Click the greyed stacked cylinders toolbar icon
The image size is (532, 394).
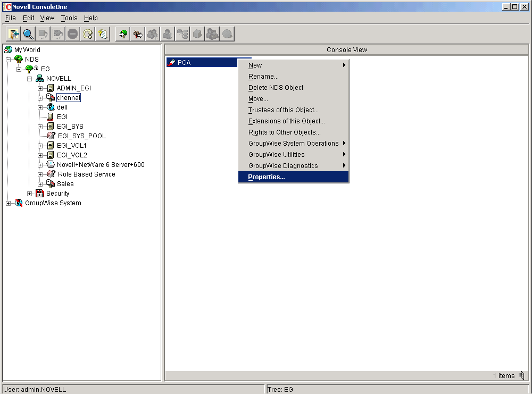click(x=212, y=34)
